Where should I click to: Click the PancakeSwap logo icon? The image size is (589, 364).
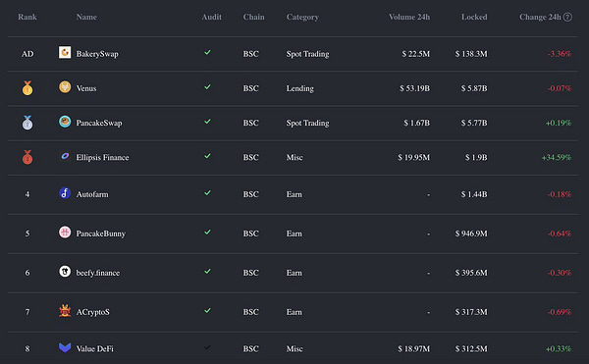[x=65, y=122]
